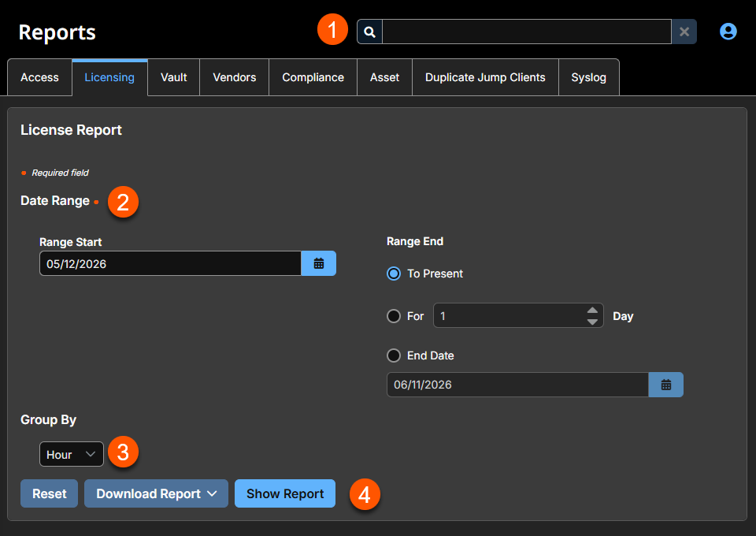756x536 pixels.
Task: Go to the Asset tab
Action: click(x=384, y=77)
